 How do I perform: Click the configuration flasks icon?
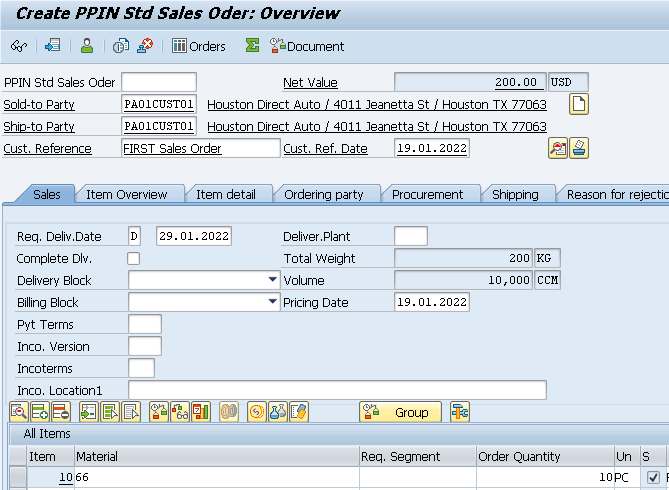click(277, 412)
